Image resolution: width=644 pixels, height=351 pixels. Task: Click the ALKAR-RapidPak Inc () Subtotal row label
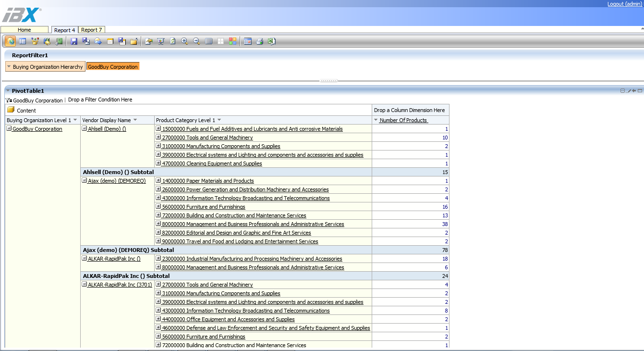tap(126, 276)
